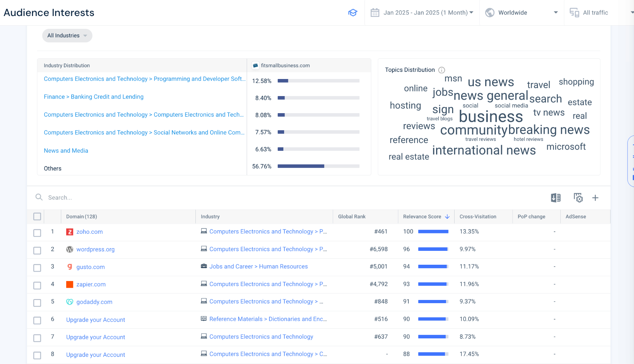Open the gusto.com domain link
The height and width of the screenshot is (364, 634).
coord(90,267)
